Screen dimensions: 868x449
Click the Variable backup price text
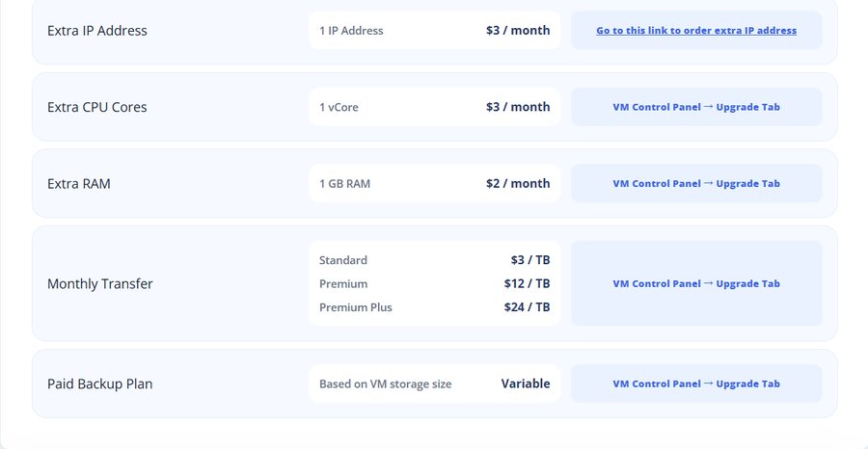click(526, 383)
